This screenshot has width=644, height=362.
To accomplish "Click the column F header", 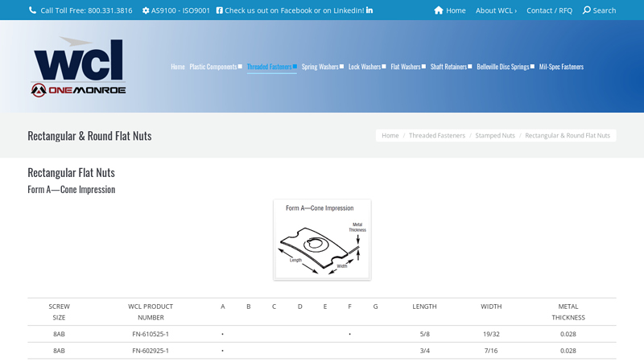I will pyautogui.click(x=349, y=306).
